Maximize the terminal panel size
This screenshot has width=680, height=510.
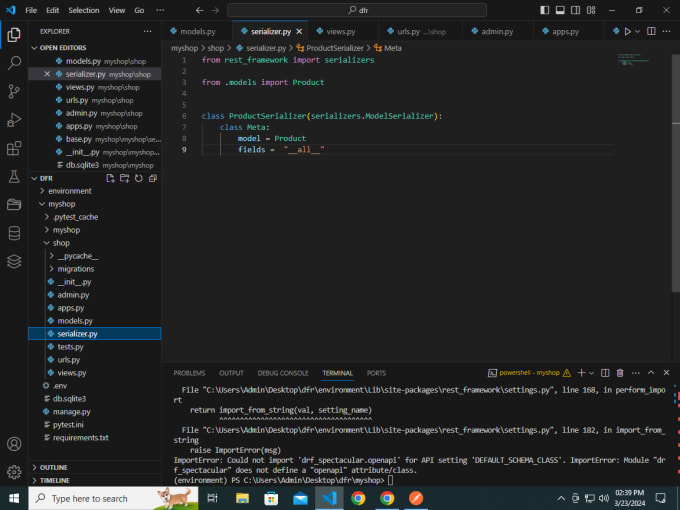(x=651, y=373)
